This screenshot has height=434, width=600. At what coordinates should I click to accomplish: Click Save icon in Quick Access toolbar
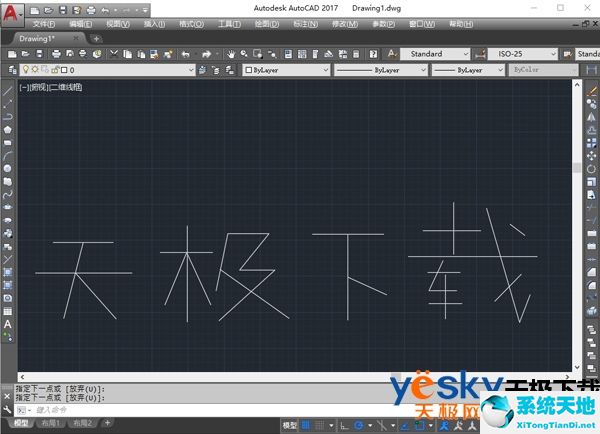click(x=63, y=10)
